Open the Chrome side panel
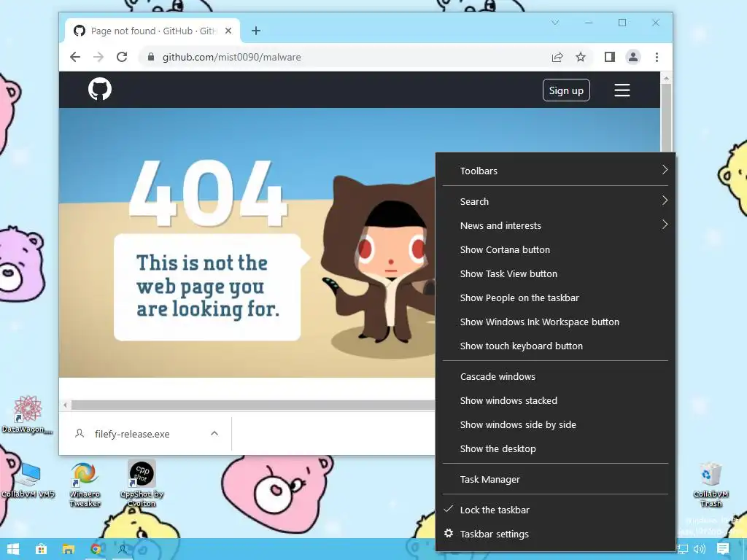The image size is (747, 560). 609,57
